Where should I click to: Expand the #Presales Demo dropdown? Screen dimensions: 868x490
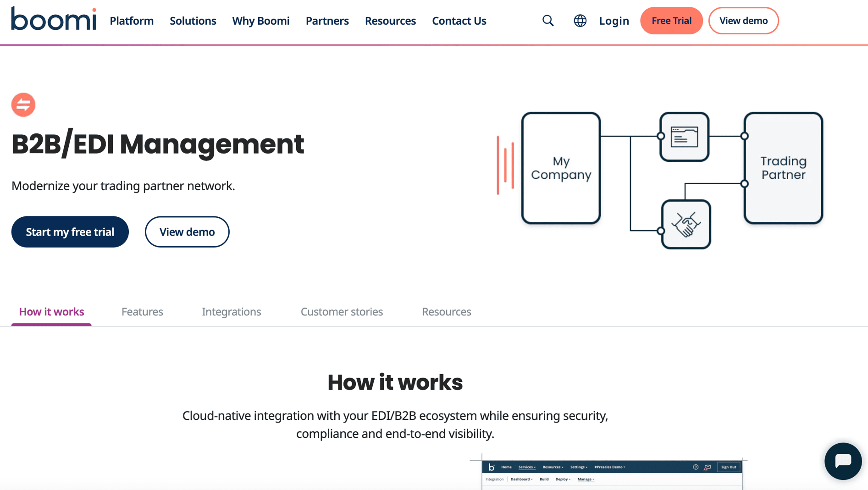[608, 467]
